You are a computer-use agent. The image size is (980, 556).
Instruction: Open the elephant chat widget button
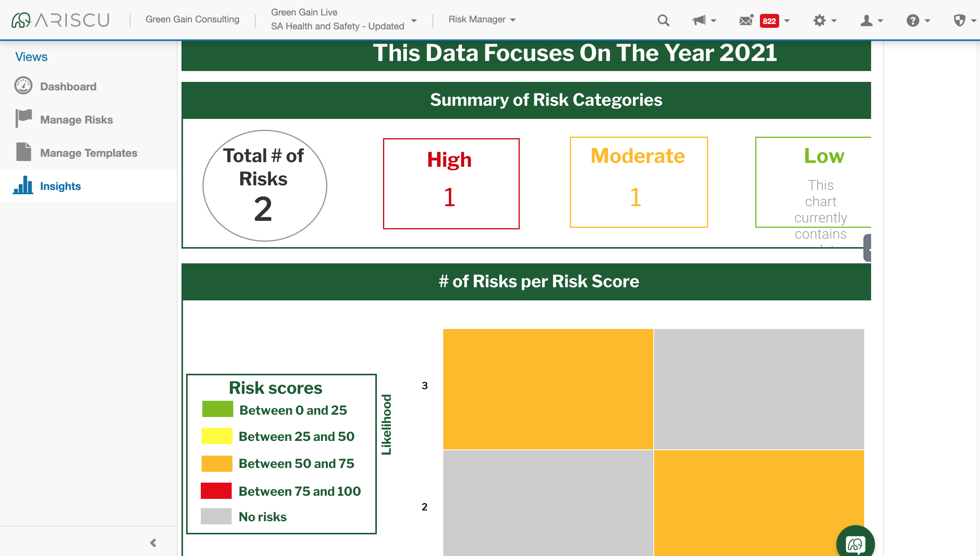[x=855, y=544]
